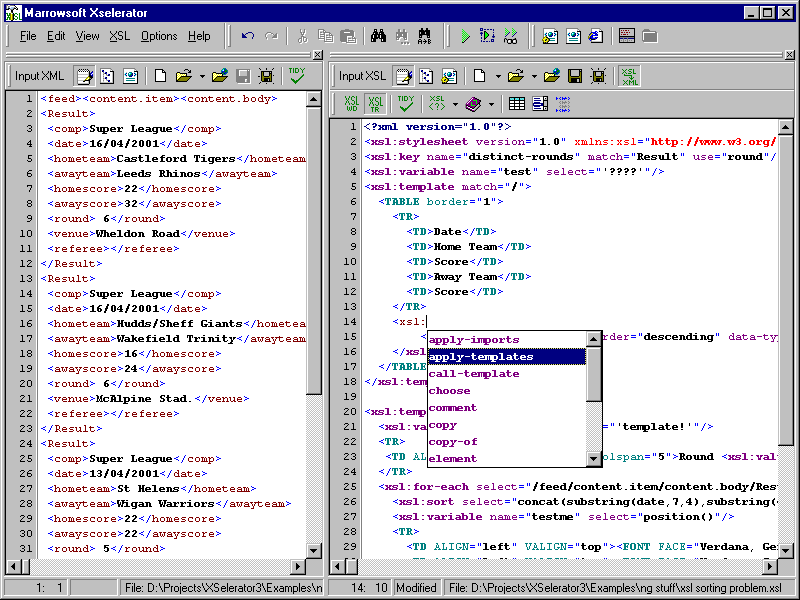Create a new XSL document
This screenshot has height=600, width=800.
pyautogui.click(x=480, y=77)
